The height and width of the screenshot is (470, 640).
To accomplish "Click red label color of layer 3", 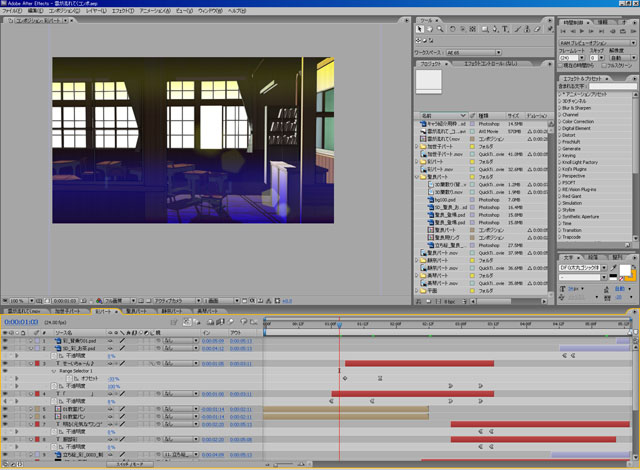I will point(37,363).
